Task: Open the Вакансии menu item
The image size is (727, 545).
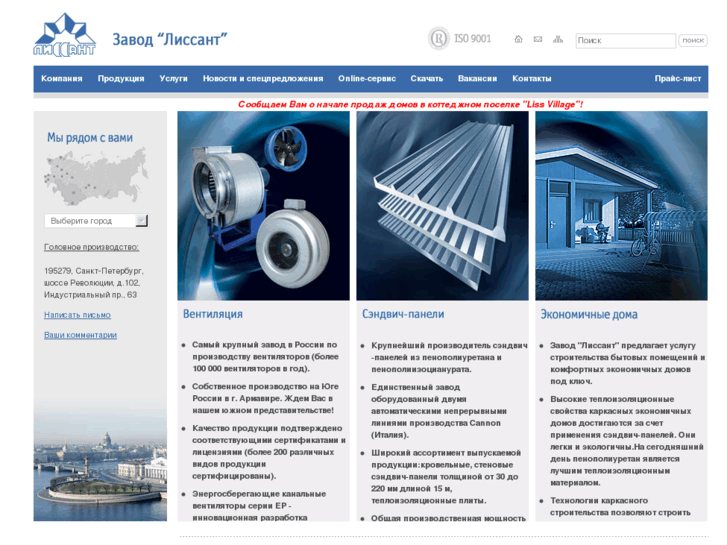Action: 478,78
